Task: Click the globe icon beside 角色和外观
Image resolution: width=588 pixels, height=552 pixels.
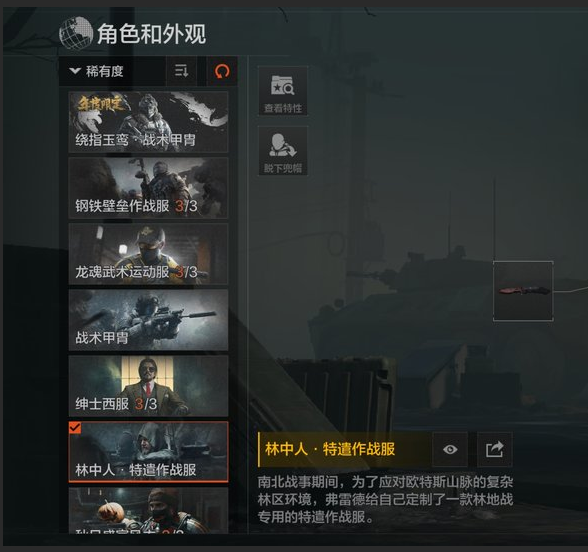Action: point(76,33)
